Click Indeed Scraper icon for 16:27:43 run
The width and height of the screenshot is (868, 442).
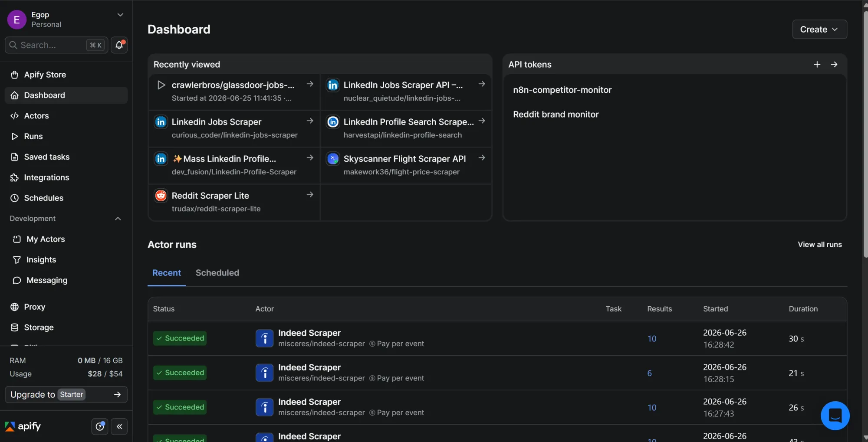[264, 407]
